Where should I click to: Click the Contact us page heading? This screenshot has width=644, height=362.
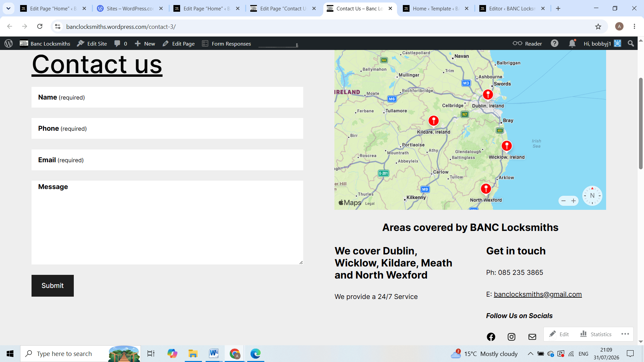click(x=97, y=64)
